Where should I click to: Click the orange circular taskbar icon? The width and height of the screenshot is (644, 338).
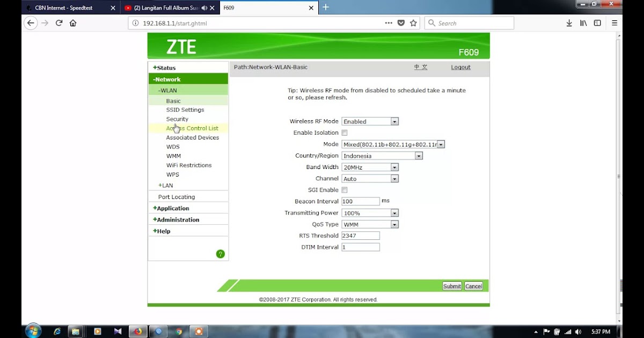(x=199, y=332)
